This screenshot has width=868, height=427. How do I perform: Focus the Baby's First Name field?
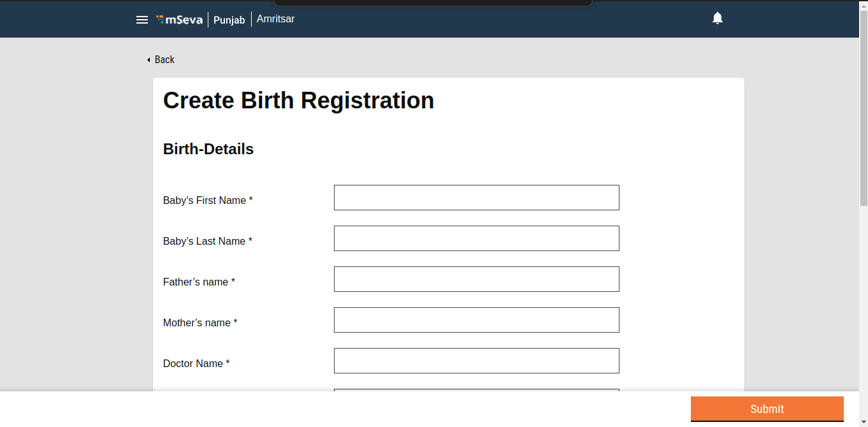coord(476,198)
